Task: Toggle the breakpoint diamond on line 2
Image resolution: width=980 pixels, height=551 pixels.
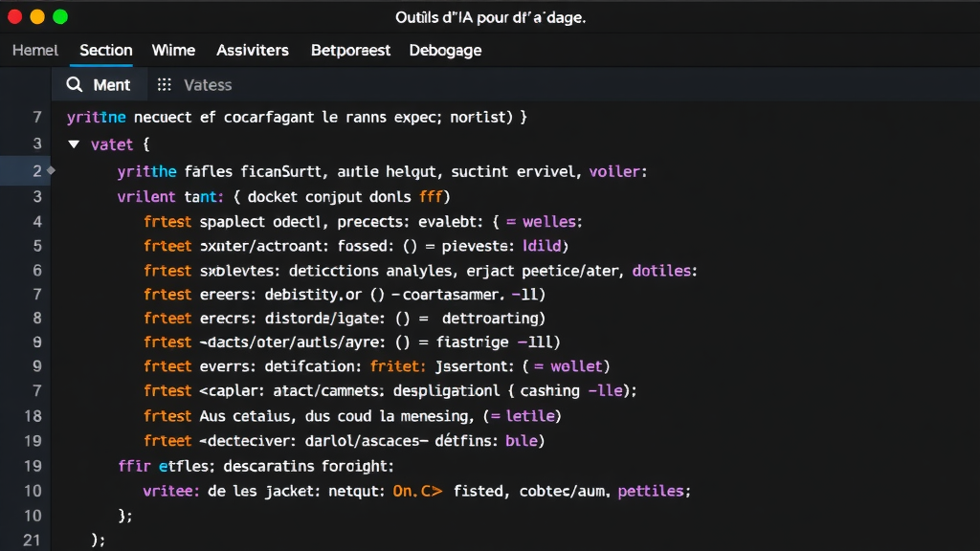Action: (x=50, y=172)
